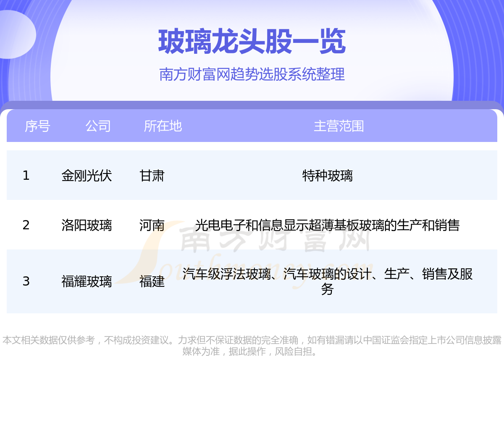Select location cell 福建
The height and width of the screenshot is (441, 504).
(x=152, y=281)
